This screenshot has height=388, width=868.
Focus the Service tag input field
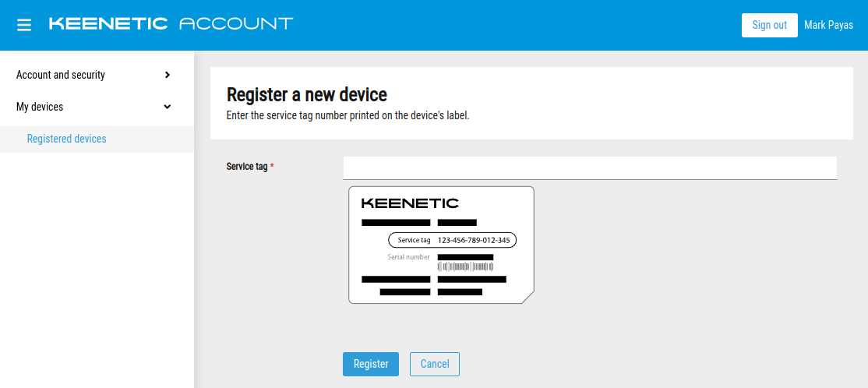590,168
